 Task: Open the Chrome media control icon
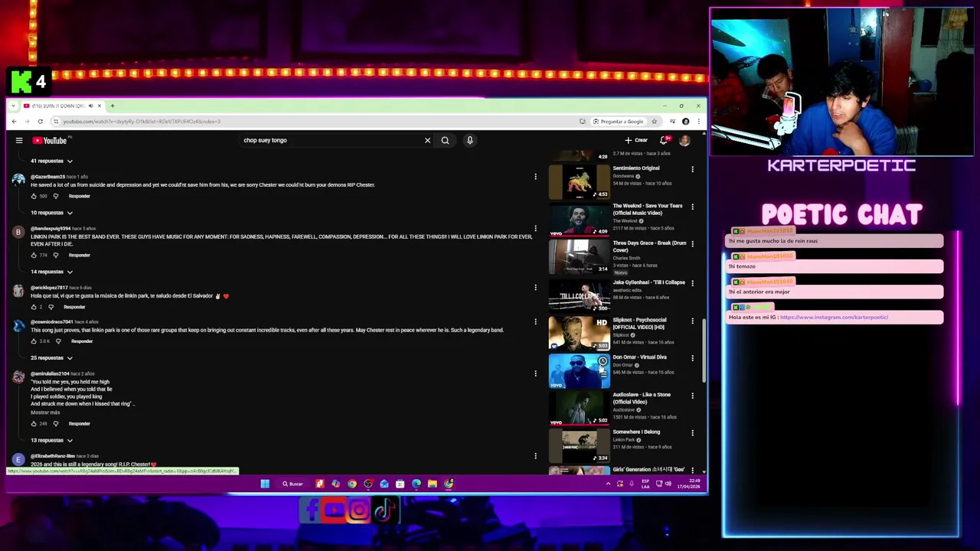[x=672, y=122]
